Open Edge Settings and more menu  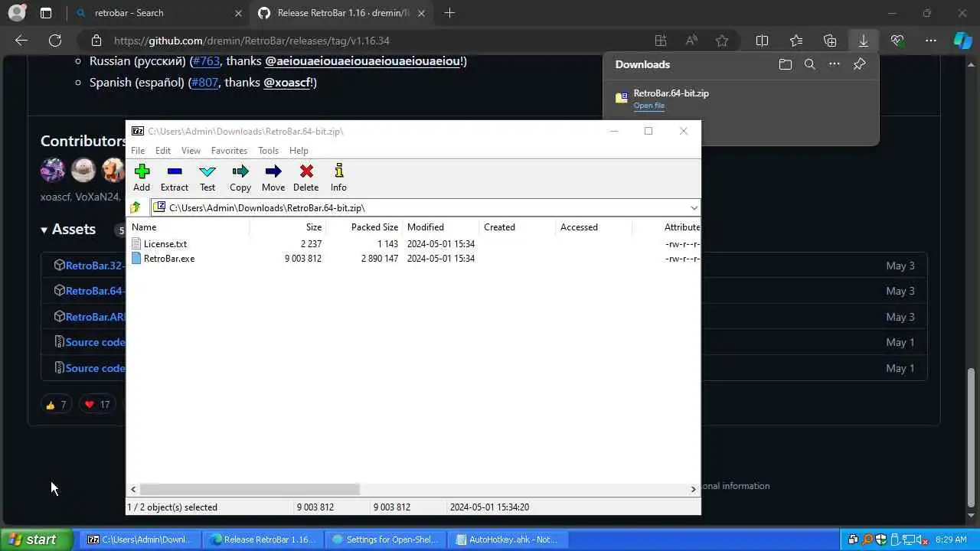pos(931,41)
